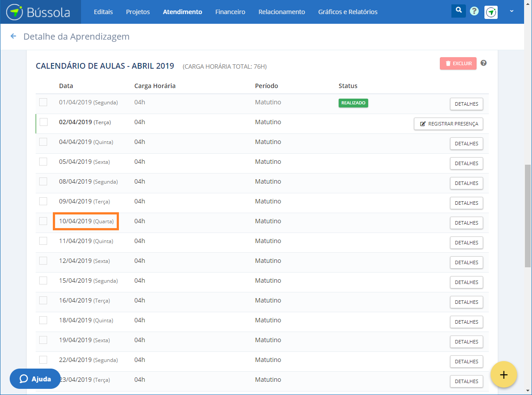Open the Atendimento menu
532x395 pixels.
tap(182, 12)
